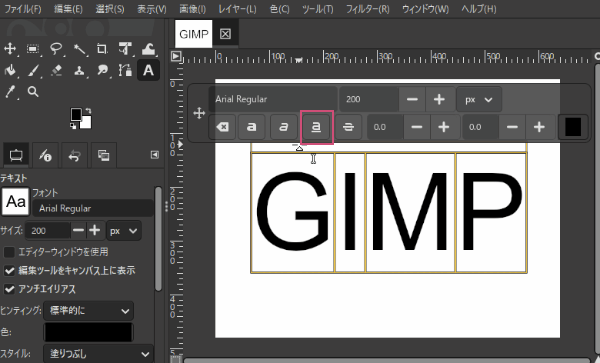Open ヒンティング dropdown
The width and height of the screenshot is (600, 363).
(88, 311)
